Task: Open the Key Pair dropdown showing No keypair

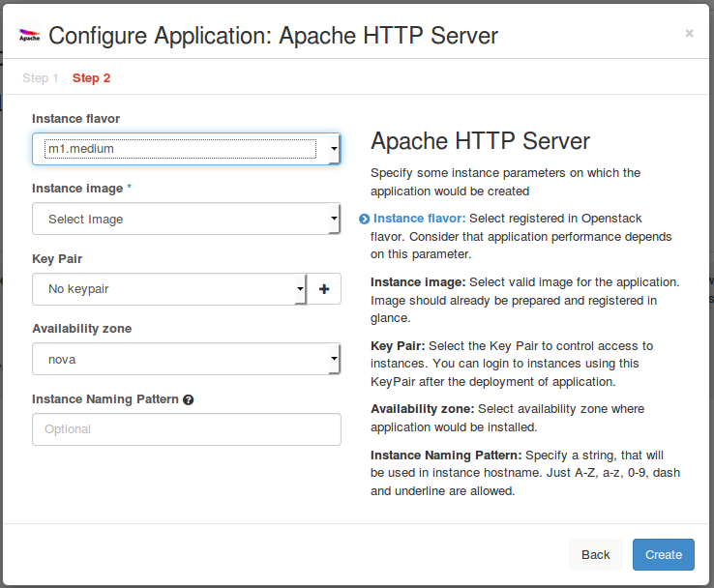Action: coord(169,288)
